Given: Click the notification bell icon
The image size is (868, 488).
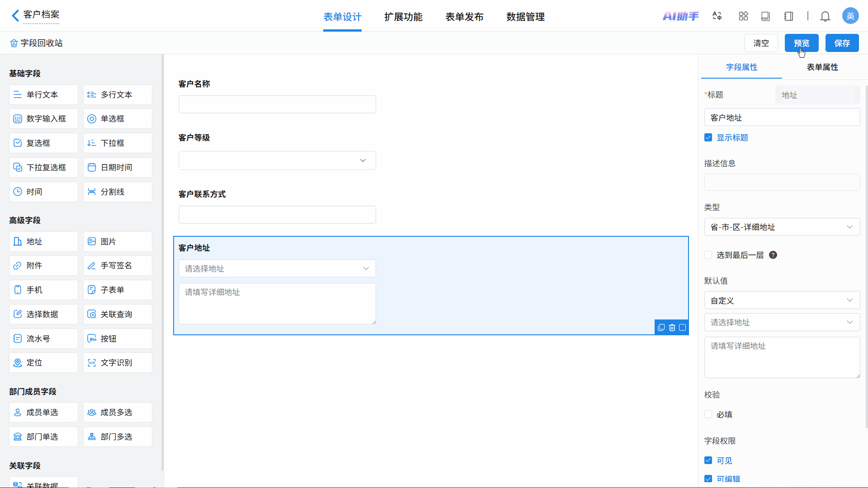Looking at the screenshot, I should (825, 17).
